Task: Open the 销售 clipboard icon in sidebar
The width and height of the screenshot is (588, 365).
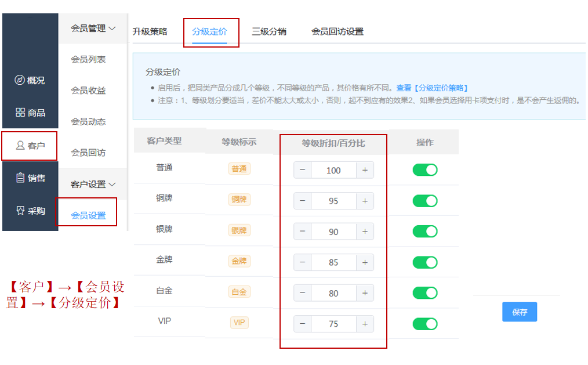Action: click(x=20, y=178)
